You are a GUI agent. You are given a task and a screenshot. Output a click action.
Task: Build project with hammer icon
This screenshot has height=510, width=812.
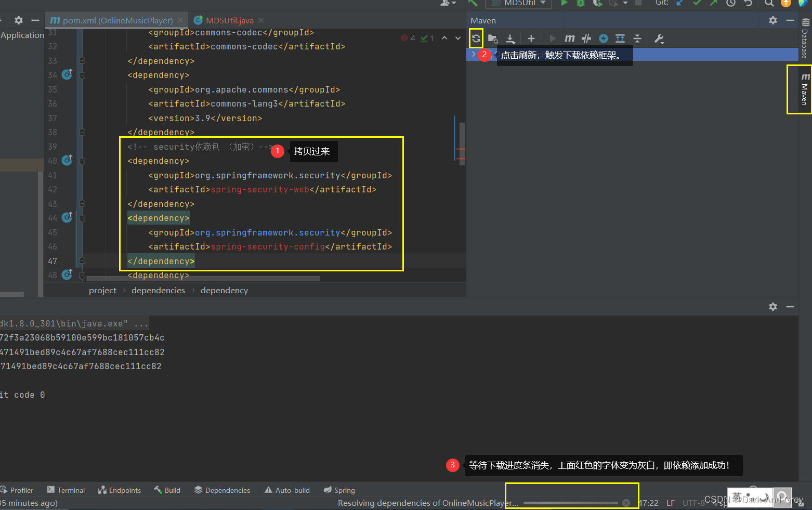[x=472, y=3]
